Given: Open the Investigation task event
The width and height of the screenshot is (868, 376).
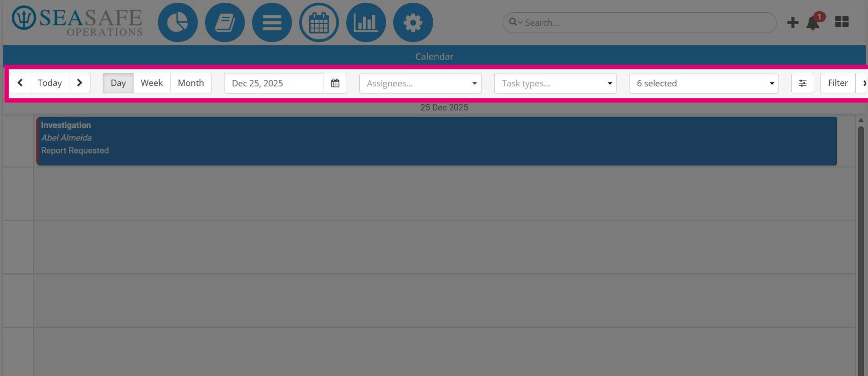Looking at the screenshot, I should [x=437, y=141].
